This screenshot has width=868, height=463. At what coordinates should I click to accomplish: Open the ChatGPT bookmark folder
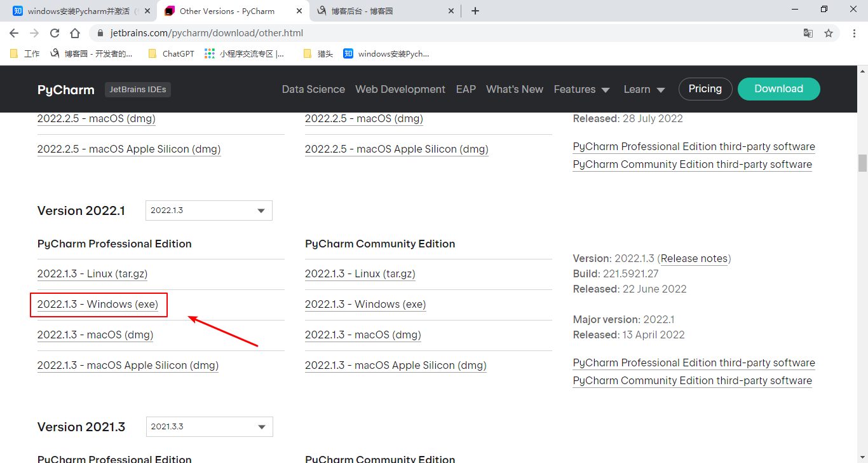click(x=171, y=54)
